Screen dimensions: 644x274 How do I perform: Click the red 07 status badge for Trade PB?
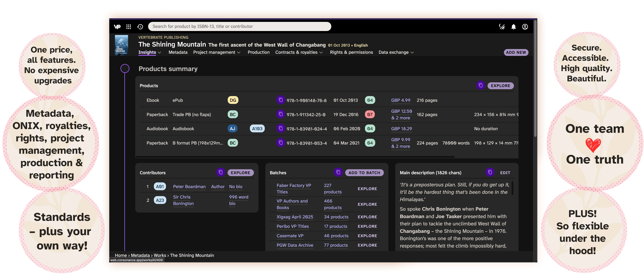pos(370,114)
